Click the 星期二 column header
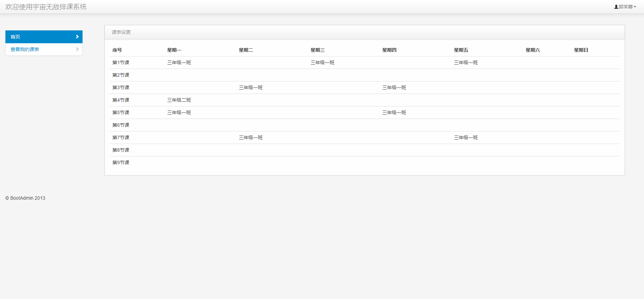Screen dimensions: 644x299 pyautogui.click(x=246, y=50)
